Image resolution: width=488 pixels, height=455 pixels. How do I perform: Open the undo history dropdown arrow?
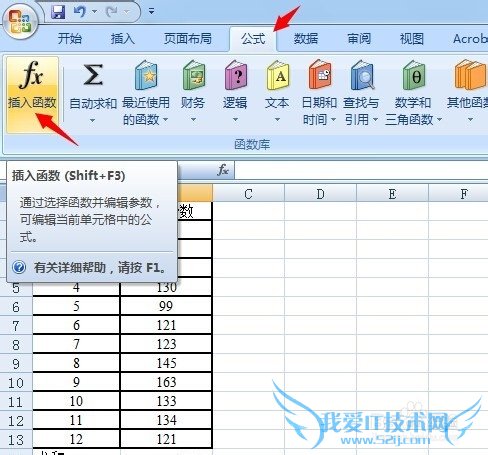[95, 12]
